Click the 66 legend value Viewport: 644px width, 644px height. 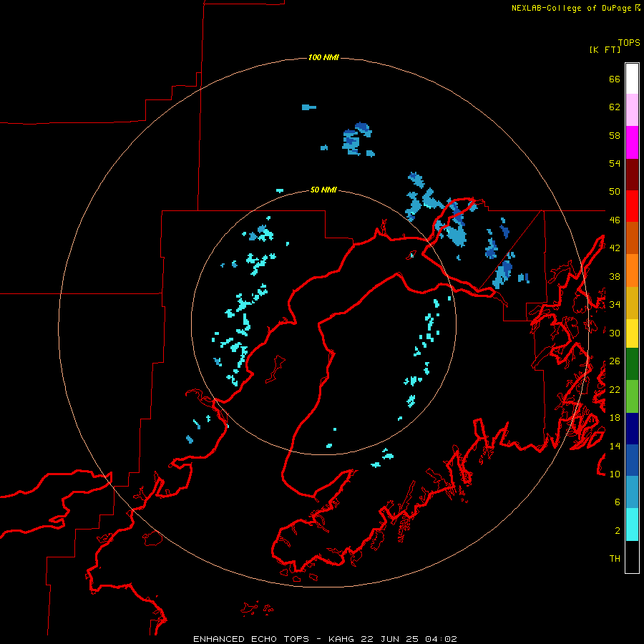615,79
